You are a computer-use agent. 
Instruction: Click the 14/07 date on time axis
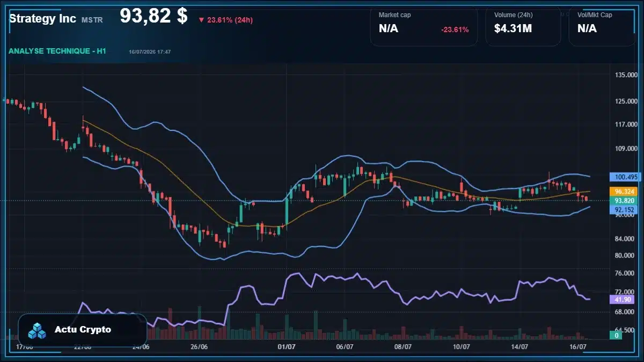pos(519,347)
